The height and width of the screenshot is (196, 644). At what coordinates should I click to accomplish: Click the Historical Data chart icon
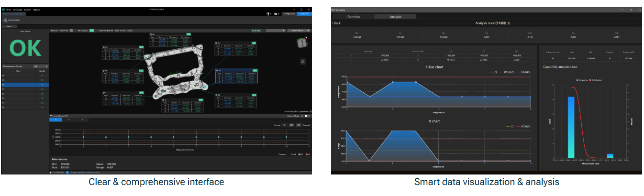coord(5,21)
